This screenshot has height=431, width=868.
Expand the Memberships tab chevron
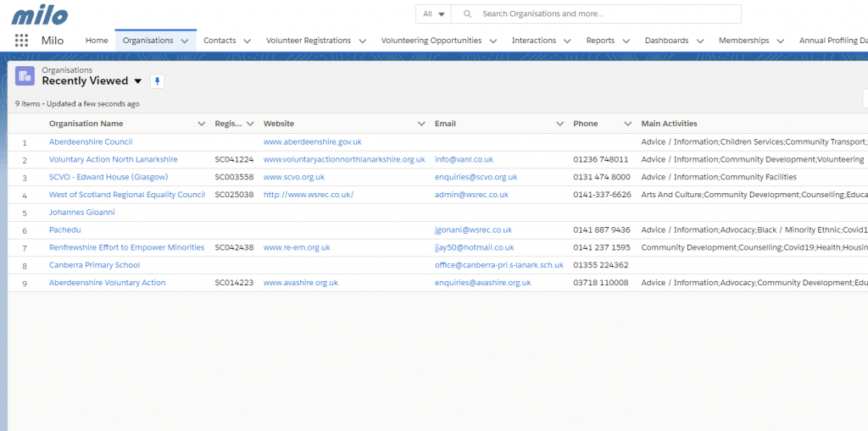click(781, 41)
